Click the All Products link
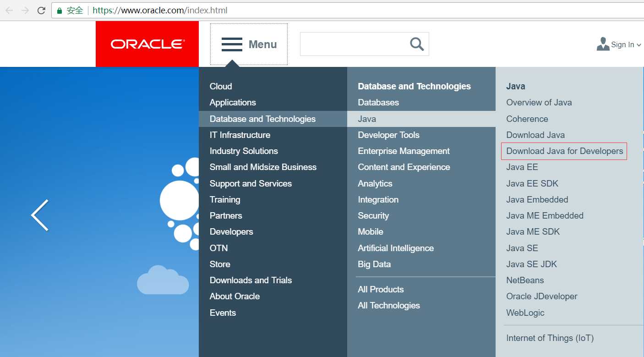The width and height of the screenshot is (644, 357). pos(381,289)
